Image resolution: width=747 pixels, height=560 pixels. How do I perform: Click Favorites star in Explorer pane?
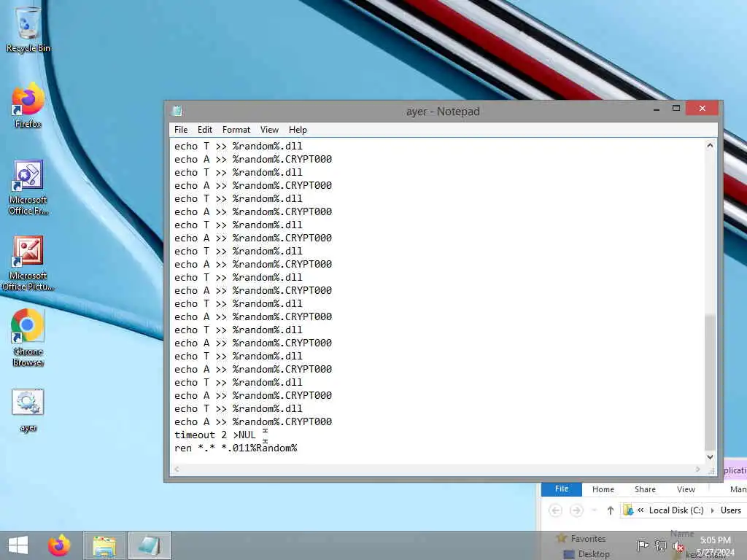coord(562,538)
